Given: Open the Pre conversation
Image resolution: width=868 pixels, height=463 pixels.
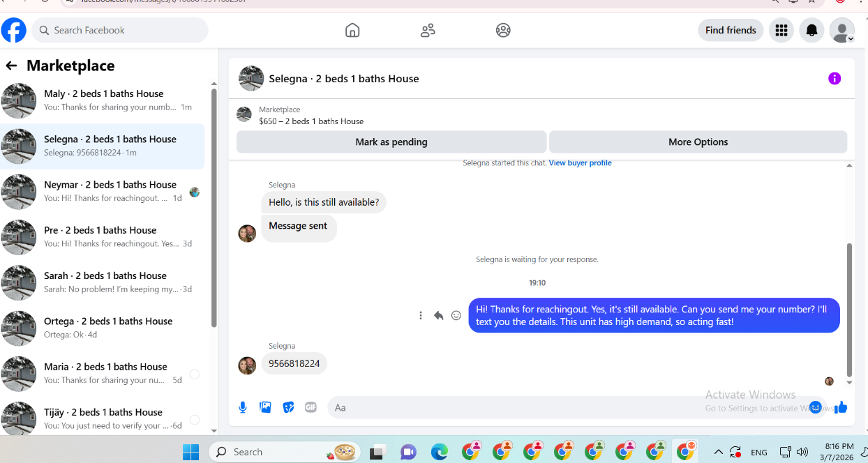Looking at the screenshot, I should pyautogui.click(x=103, y=237).
